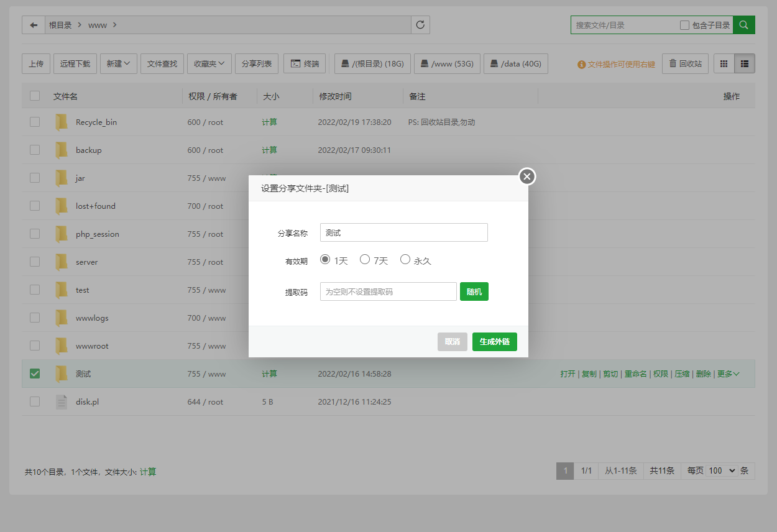Viewport: 777px width, 532px height.
Task: Click inside the 提取码 input field
Action: point(388,291)
